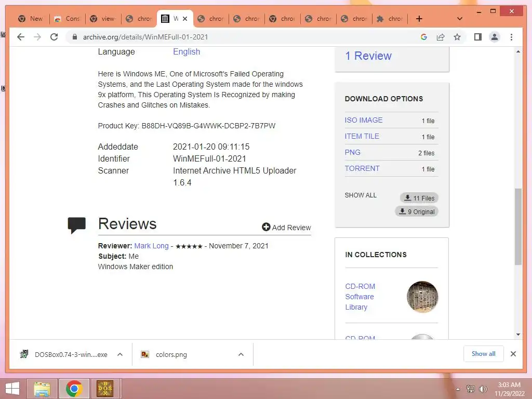
Task: View site info padlock icon
Action: (75, 37)
